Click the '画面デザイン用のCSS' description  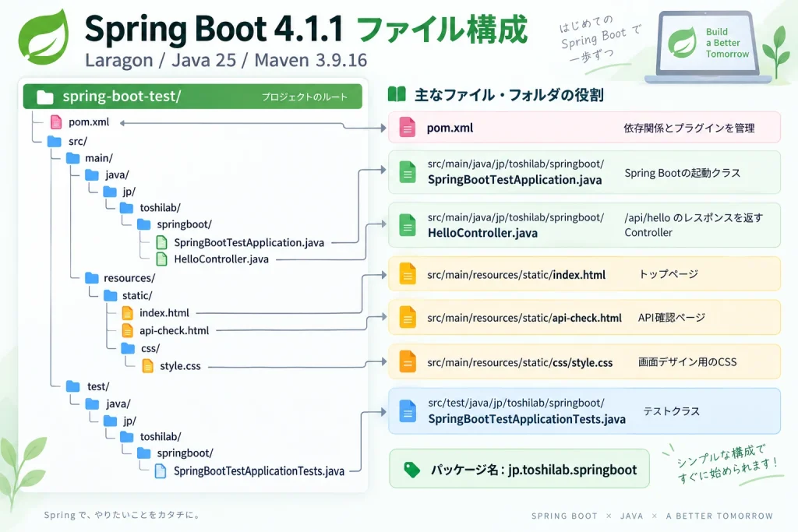click(687, 361)
